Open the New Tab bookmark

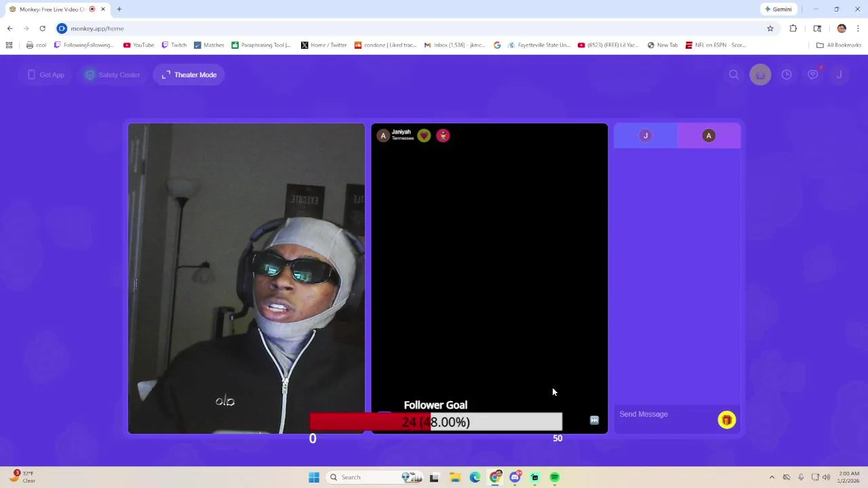point(663,45)
